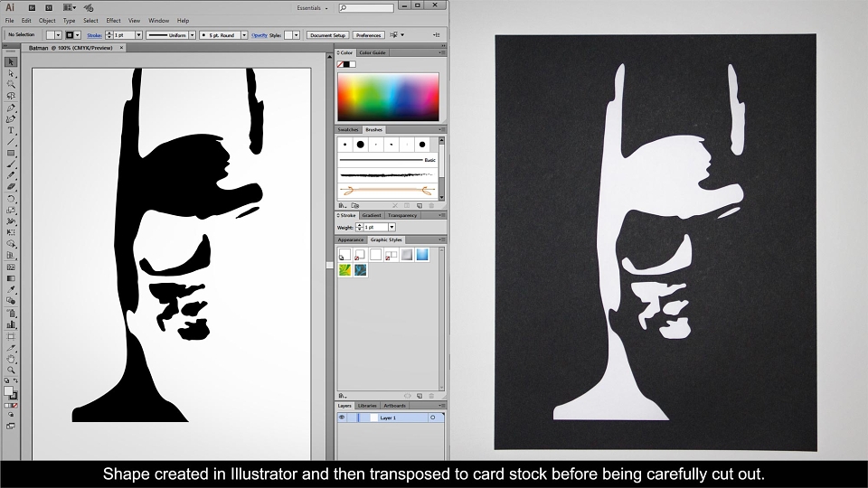The height and width of the screenshot is (488, 868).
Task: Select the Zoom tool
Action: (11, 371)
